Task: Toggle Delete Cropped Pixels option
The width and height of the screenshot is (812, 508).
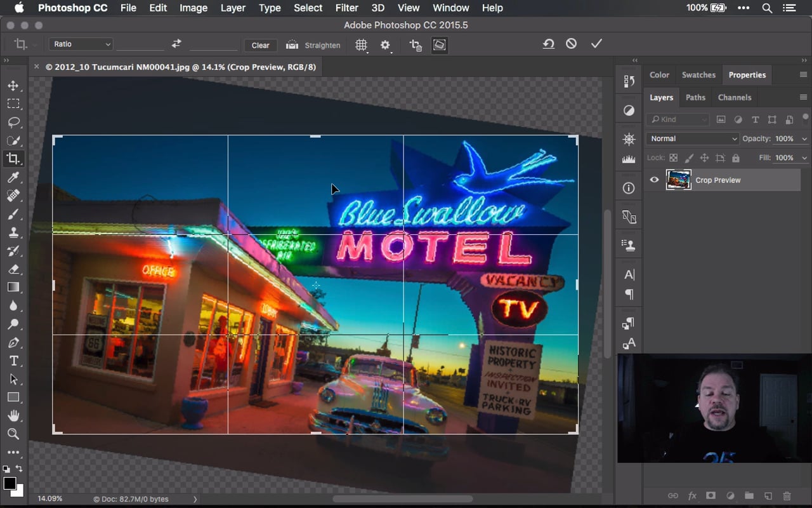Action: click(x=416, y=45)
